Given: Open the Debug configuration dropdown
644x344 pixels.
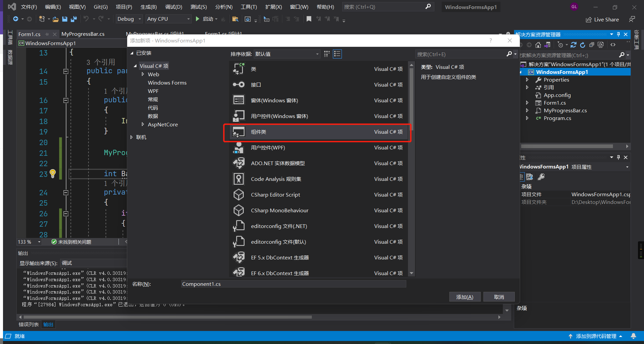Looking at the screenshot, I should coord(129,19).
